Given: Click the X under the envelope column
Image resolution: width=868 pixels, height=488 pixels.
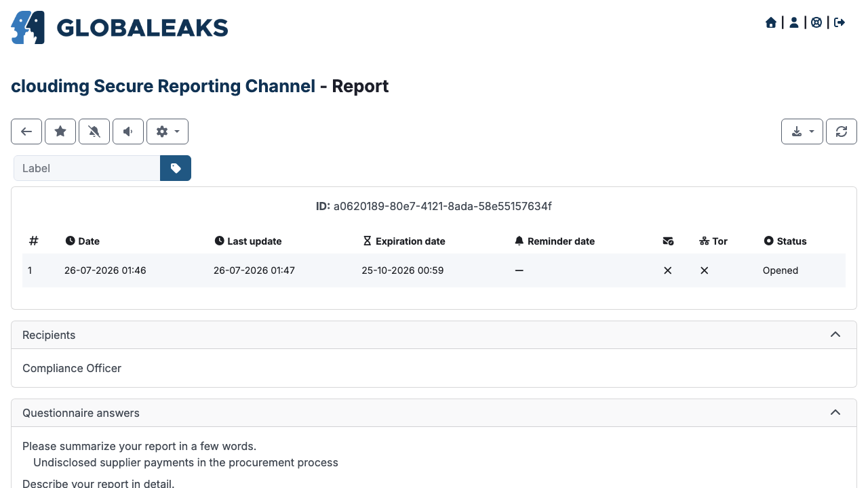Looking at the screenshot, I should coord(668,270).
